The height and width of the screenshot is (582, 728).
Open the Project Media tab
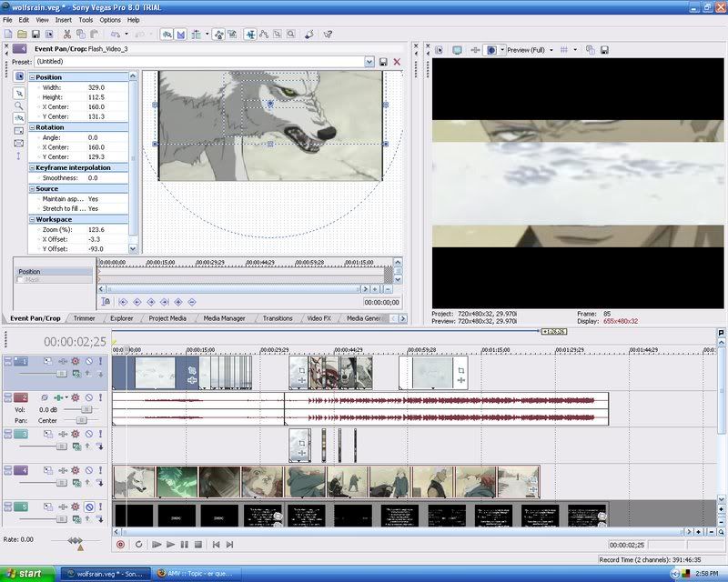pyautogui.click(x=167, y=318)
